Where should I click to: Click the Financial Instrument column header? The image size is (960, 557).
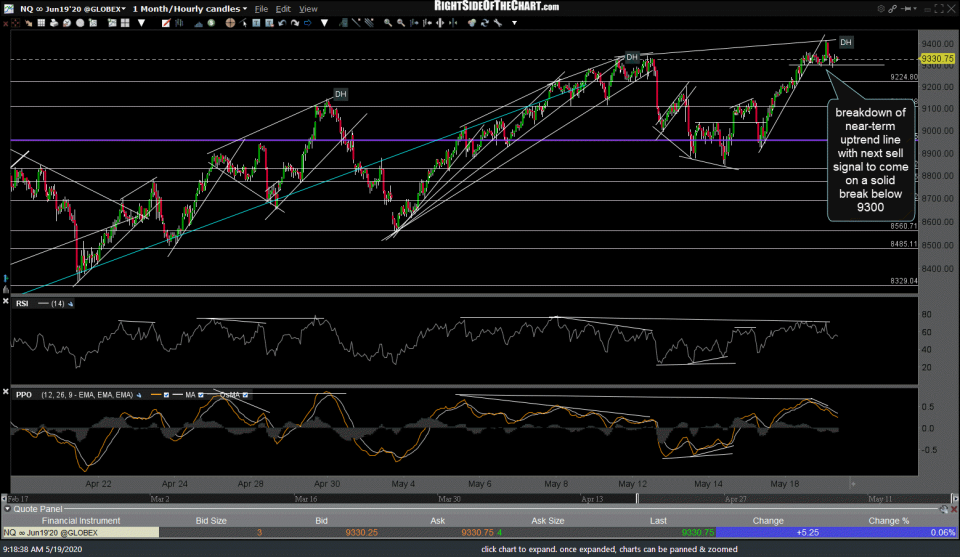pyautogui.click(x=81, y=521)
